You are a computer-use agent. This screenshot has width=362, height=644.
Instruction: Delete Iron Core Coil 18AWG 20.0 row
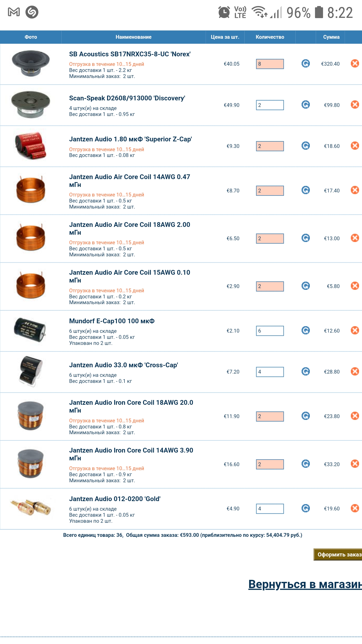[355, 416]
